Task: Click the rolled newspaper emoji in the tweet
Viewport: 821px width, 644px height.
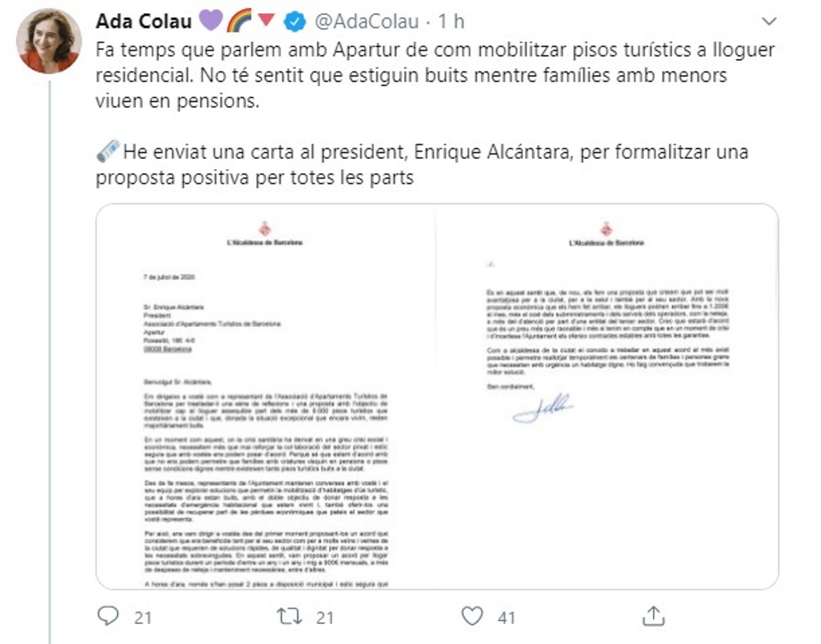Action: click(x=107, y=151)
